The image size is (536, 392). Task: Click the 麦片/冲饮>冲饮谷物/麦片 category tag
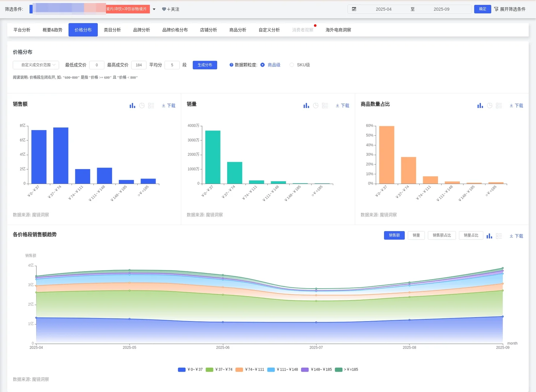pyautogui.click(x=128, y=9)
